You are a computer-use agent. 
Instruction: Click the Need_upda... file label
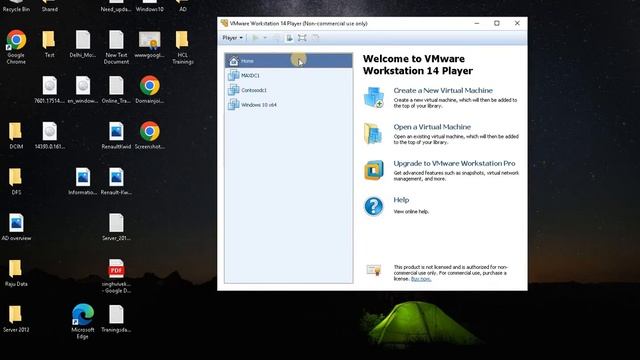(116, 9)
